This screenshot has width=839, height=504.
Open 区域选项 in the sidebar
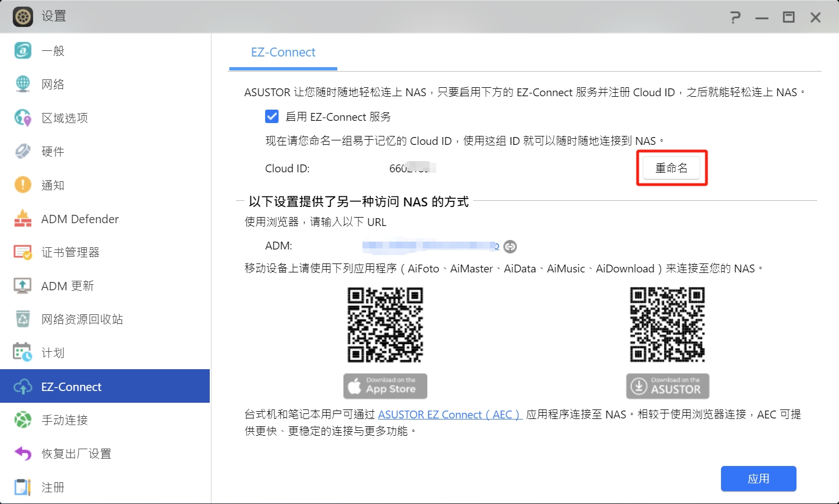click(105, 118)
